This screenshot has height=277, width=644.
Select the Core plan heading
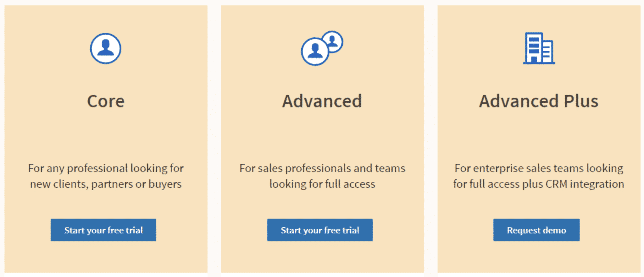tap(106, 101)
